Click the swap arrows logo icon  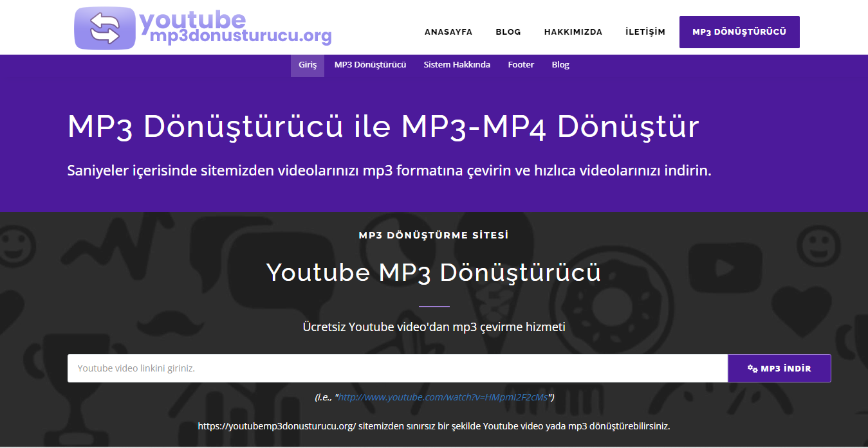click(105, 28)
